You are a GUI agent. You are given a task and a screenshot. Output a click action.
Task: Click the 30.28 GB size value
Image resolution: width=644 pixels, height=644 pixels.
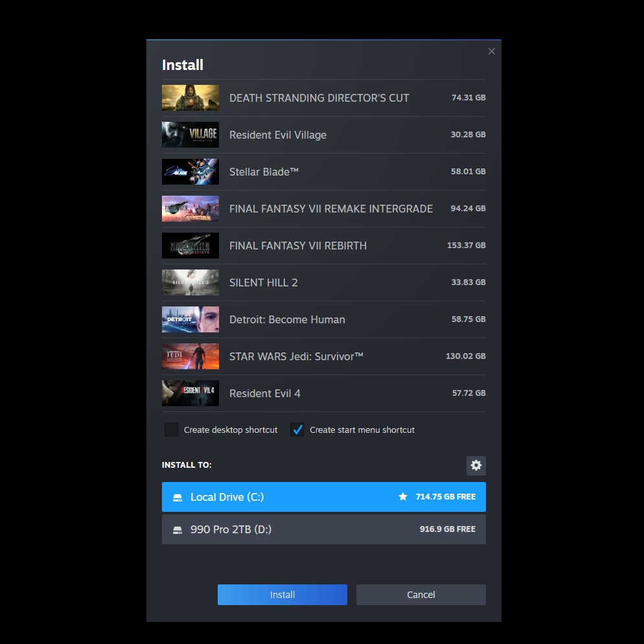pyautogui.click(x=468, y=135)
